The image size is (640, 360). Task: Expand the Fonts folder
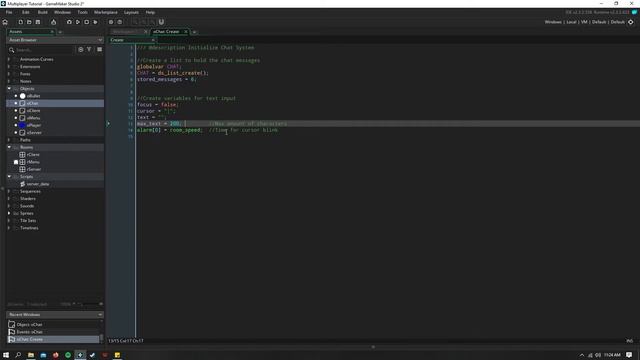(x=9, y=74)
